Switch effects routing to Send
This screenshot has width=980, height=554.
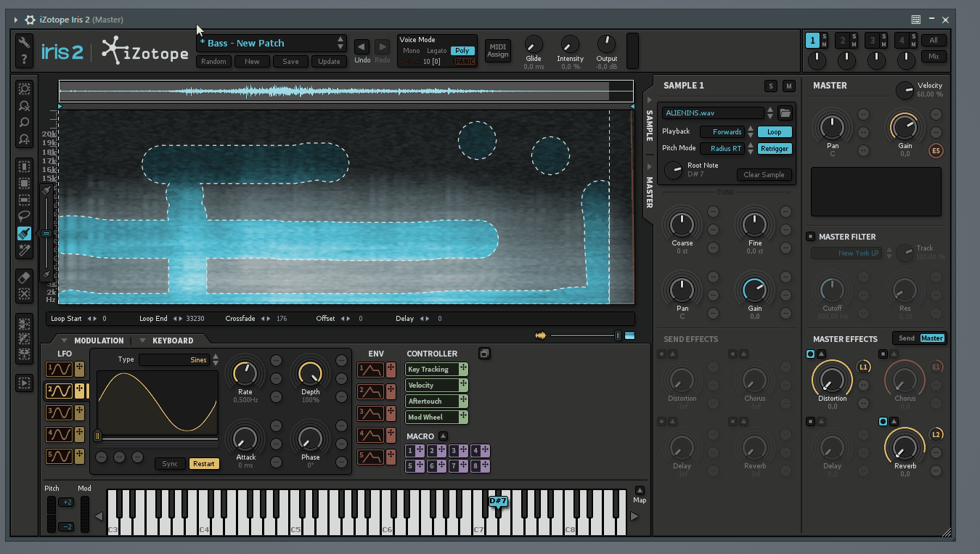point(907,338)
